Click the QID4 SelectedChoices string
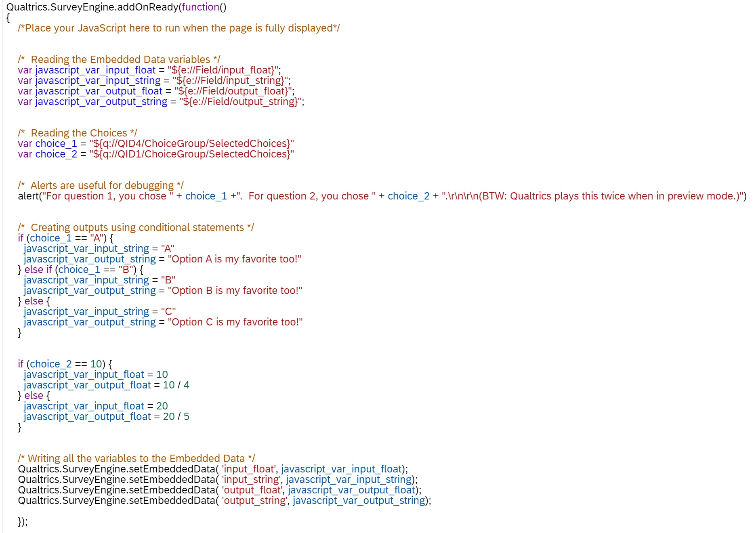 point(191,144)
